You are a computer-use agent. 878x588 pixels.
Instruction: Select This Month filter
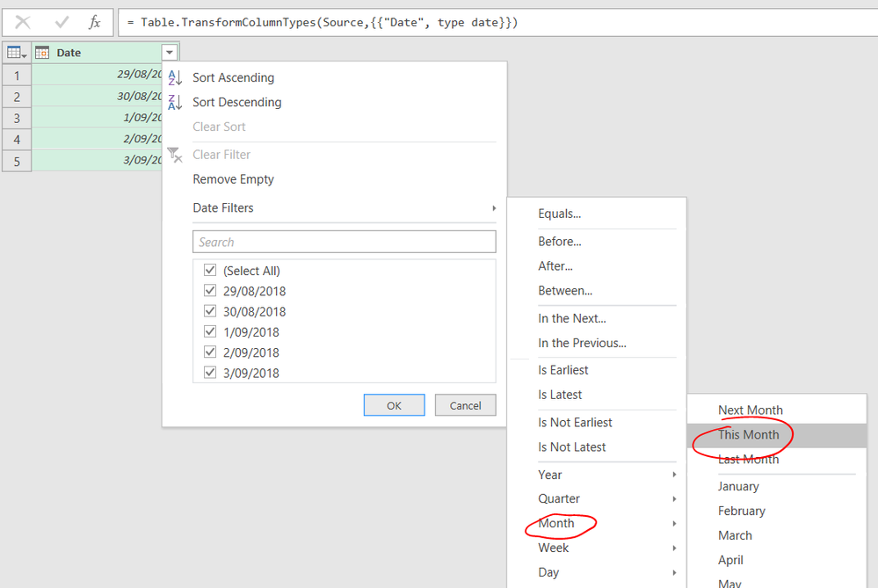(777, 435)
